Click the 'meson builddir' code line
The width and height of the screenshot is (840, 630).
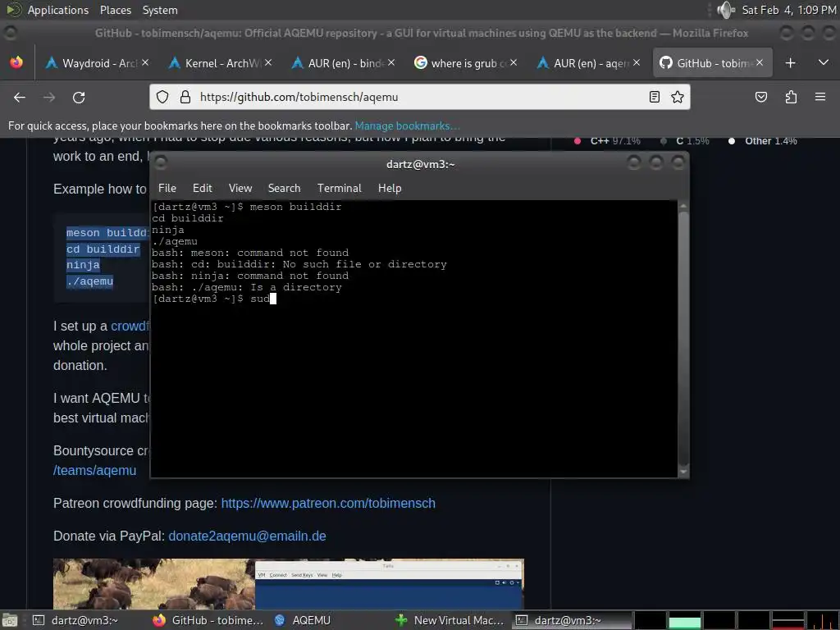click(107, 232)
